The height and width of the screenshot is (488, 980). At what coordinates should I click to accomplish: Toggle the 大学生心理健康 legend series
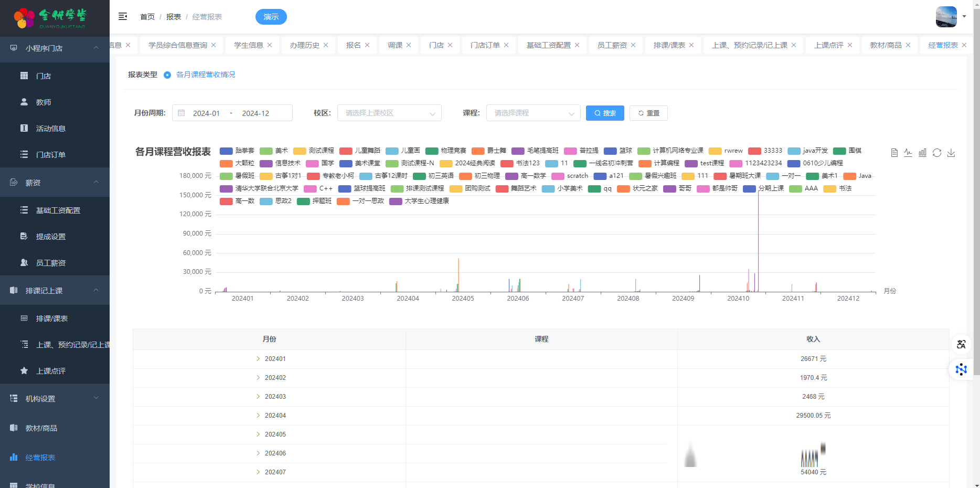[x=419, y=201]
